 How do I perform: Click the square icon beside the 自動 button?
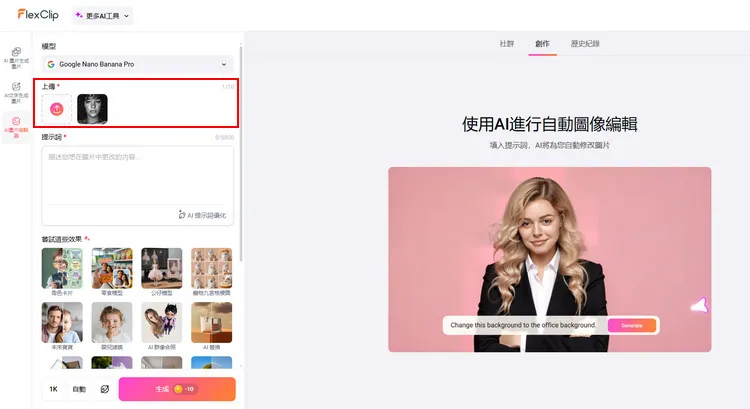click(104, 389)
